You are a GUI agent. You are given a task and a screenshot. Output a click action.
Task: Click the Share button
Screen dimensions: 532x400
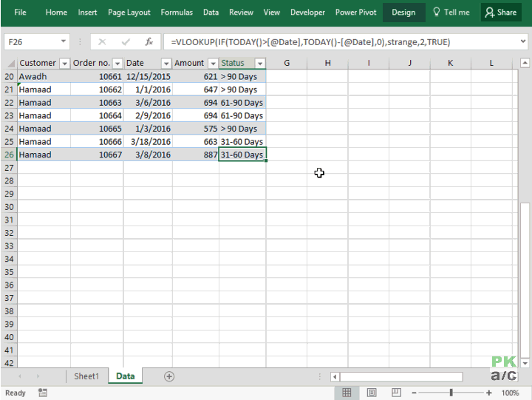pyautogui.click(x=501, y=13)
